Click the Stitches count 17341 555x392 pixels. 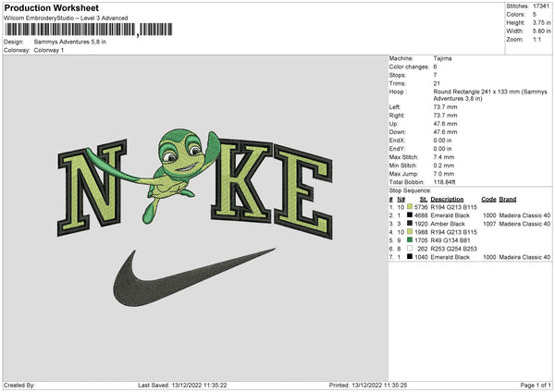tap(541, 6)
